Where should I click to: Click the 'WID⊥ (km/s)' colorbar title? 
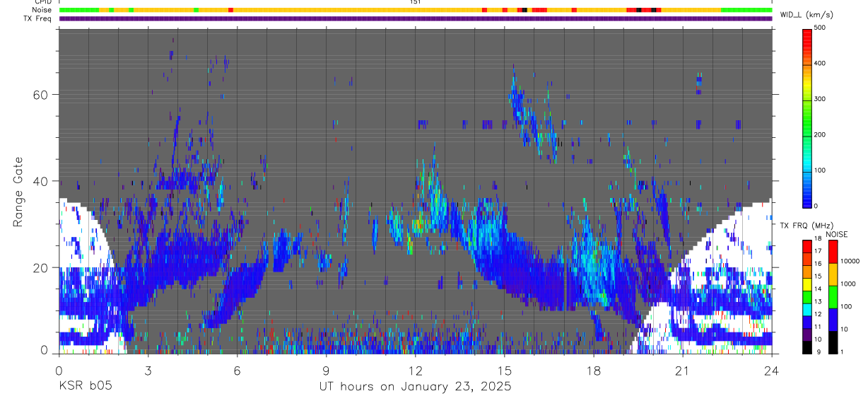click(806, 15)
